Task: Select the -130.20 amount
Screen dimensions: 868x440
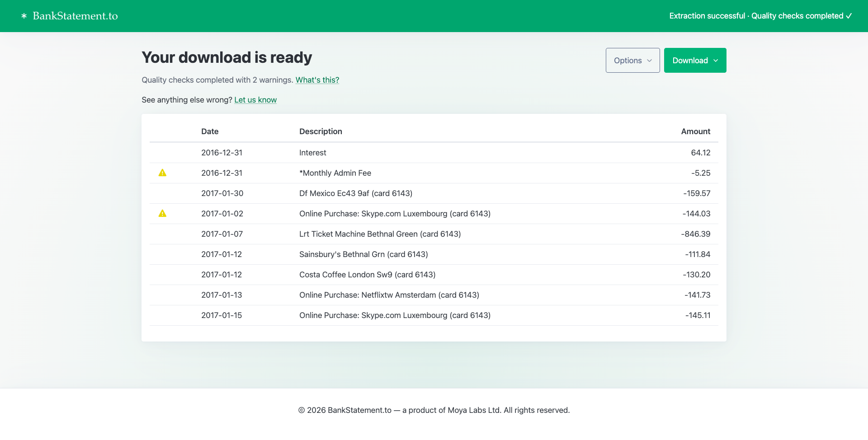Action: pyautogui.click(x=697, y=275)
